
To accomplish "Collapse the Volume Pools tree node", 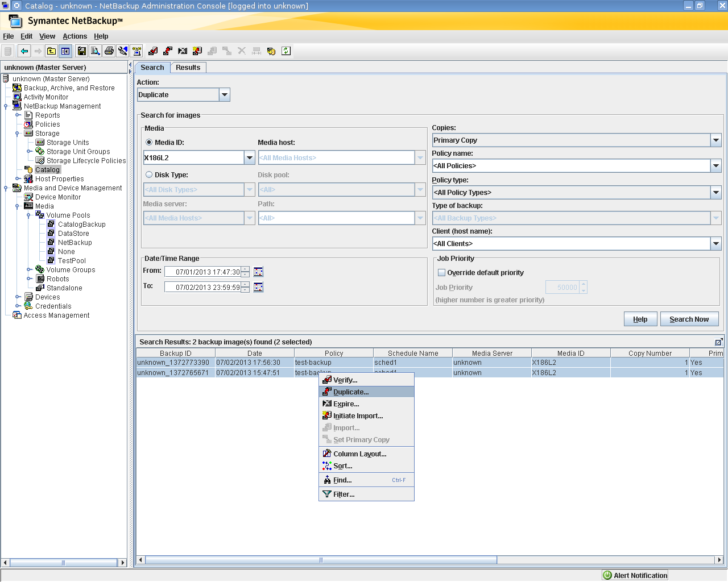I will coord(28,215).
